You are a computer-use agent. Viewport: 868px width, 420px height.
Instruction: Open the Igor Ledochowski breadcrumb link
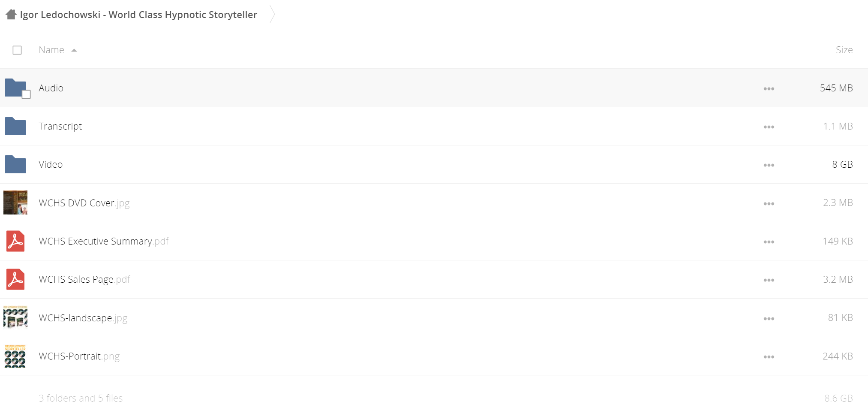138,15
